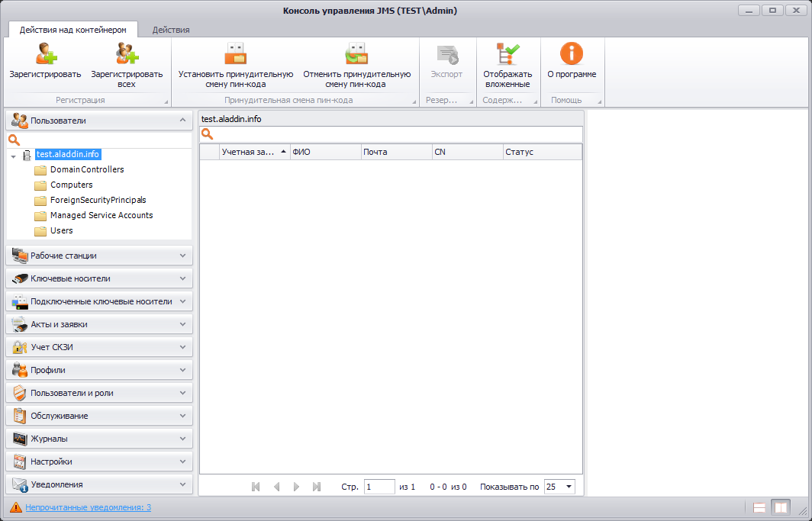Sort by ФИО column header
The height and width of the screenshot is (521, 812).
pyautogui.click(x=325, y=152)
